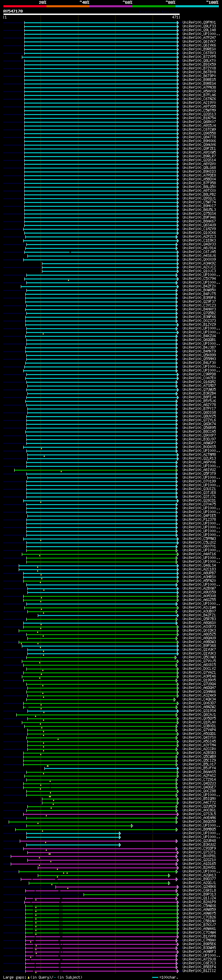Select the UniRef100_Q9FZE1 label
Viewport: 222px width, 980px height.
pos(199,148)
